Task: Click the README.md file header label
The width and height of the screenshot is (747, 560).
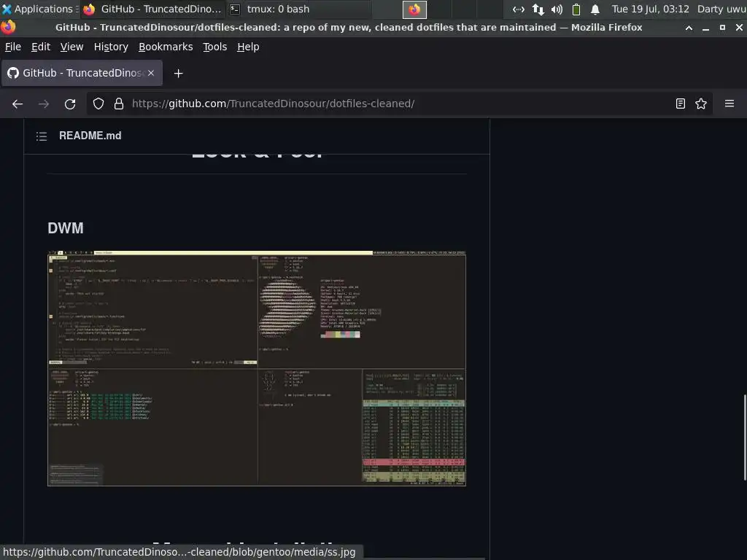Action: coord(90,136)
